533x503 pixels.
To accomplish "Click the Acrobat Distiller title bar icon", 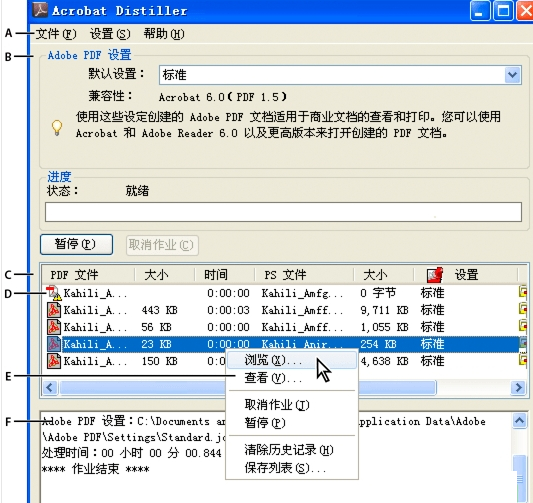I will 40,10.
